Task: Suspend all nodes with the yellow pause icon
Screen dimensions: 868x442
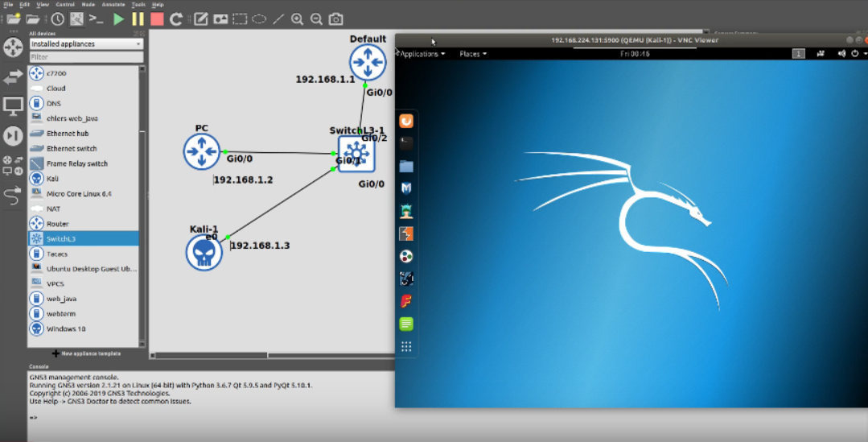Action: tap(138, 19)
